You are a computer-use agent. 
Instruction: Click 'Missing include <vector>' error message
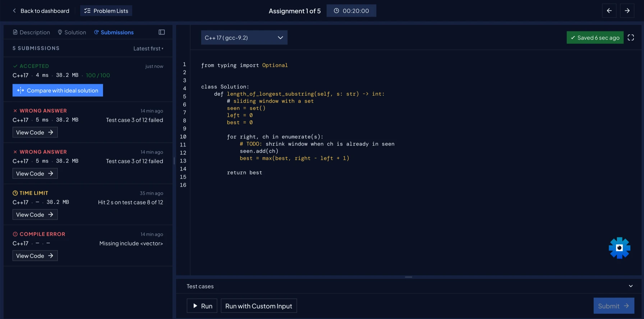(x=131, y=244)
